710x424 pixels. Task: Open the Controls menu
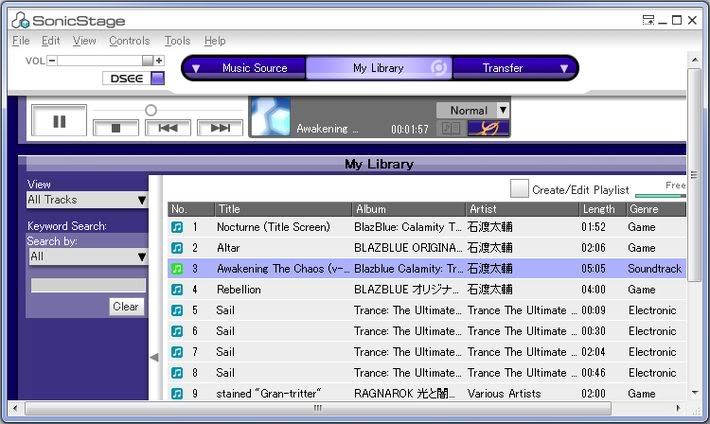click(x=130, y=41)
